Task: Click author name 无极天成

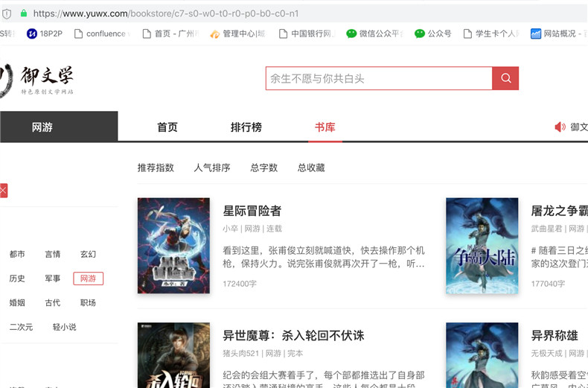Action: (x=547, y=353)
